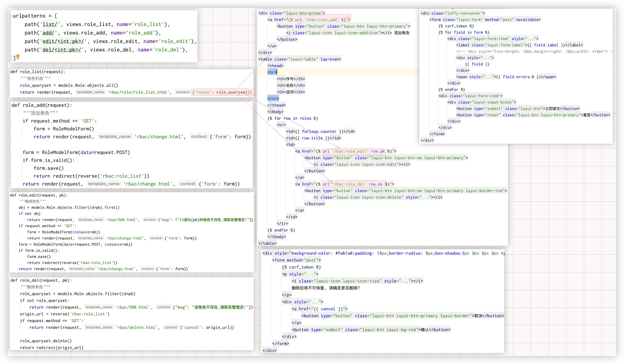The width and height of the screenshot is (624, 364).
Task: Click the #fab1a0 background-color value
Action: (x=344, y=253)
